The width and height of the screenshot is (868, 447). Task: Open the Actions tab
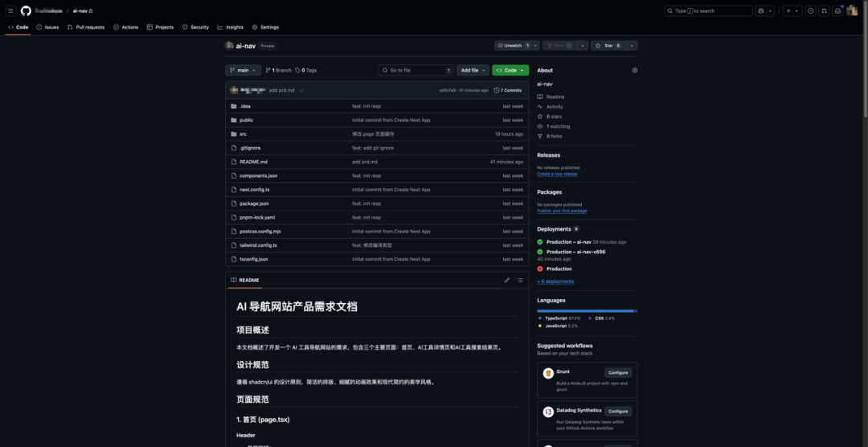[126, 27]
